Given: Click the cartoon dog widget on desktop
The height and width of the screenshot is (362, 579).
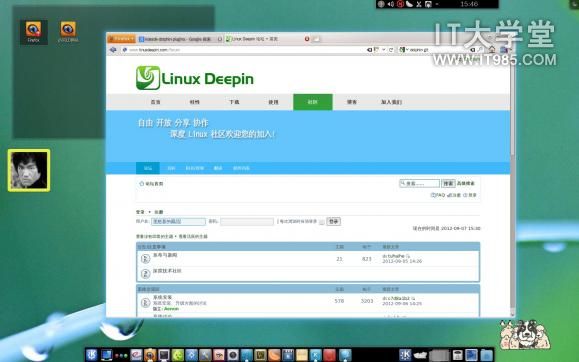Looking at the screenshot, I should 525,335.
